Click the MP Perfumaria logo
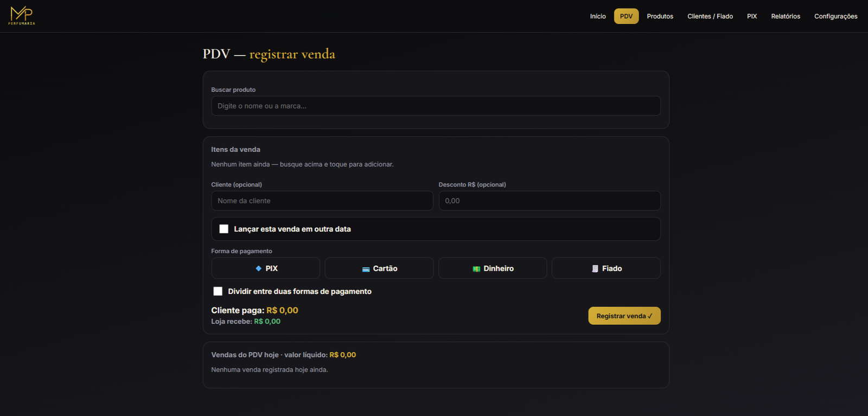The height and width of the screenshot is (416, 868). (22, 16)
